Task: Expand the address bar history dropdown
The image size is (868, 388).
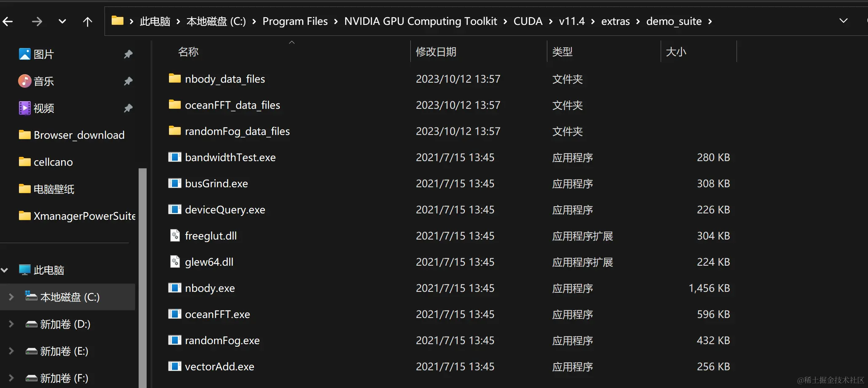Action: (843, 21)
